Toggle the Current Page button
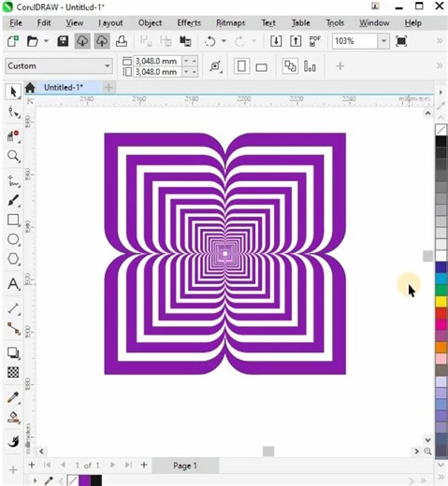 click(x=310, y=66)
